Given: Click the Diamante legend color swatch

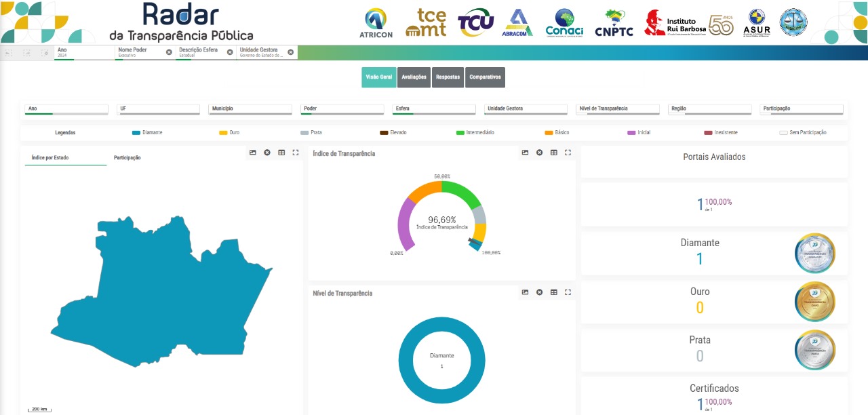Looking at the screenshot, I should pyautogui.click(x=136, y=133).
